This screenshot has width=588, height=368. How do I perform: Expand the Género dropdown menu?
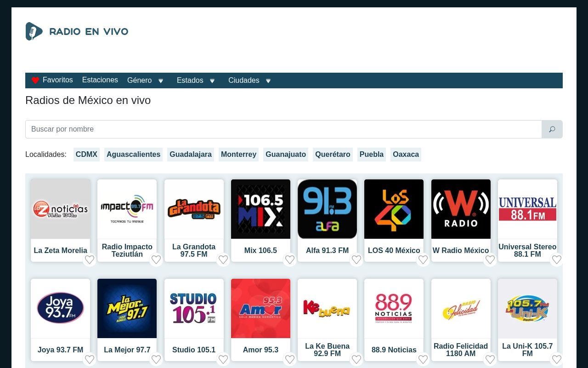(x=146, y=80)
